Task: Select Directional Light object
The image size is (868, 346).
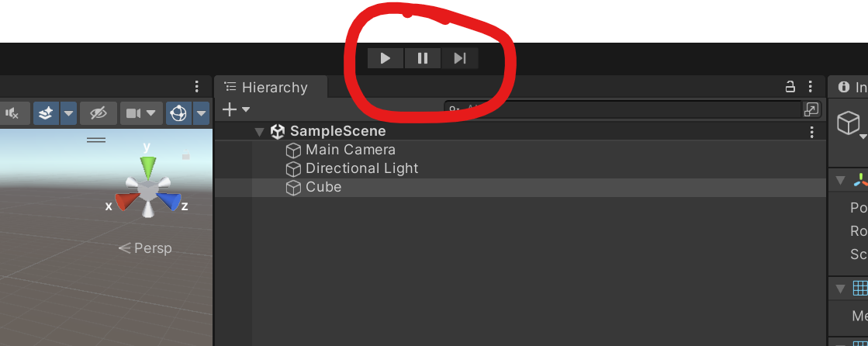Action: pyautogui.click(x=361, y=168)
